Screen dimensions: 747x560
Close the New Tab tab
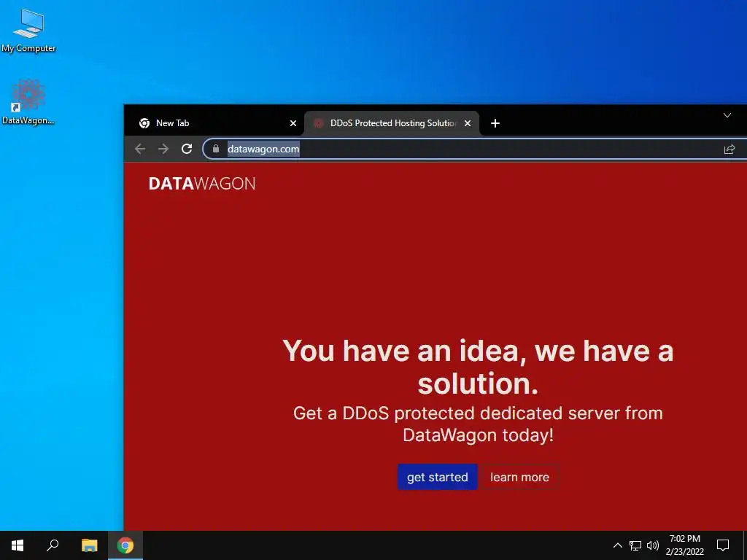(x=293, y=123)
